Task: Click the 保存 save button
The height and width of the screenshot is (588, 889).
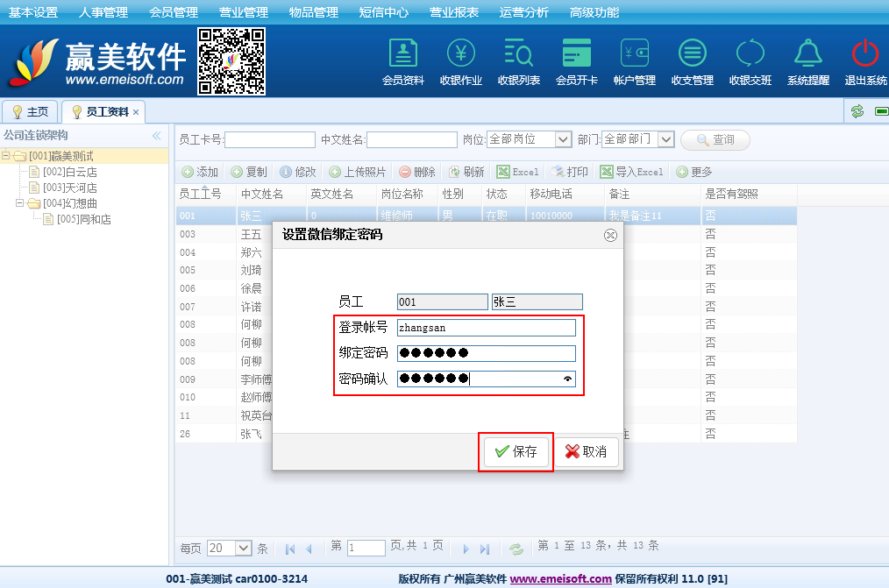Action: 516,452
